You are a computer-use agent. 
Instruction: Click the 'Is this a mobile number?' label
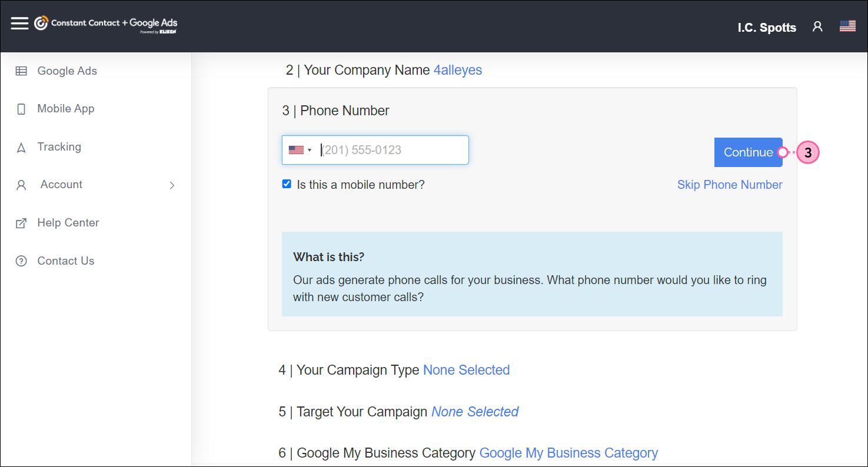click(361, 185)
